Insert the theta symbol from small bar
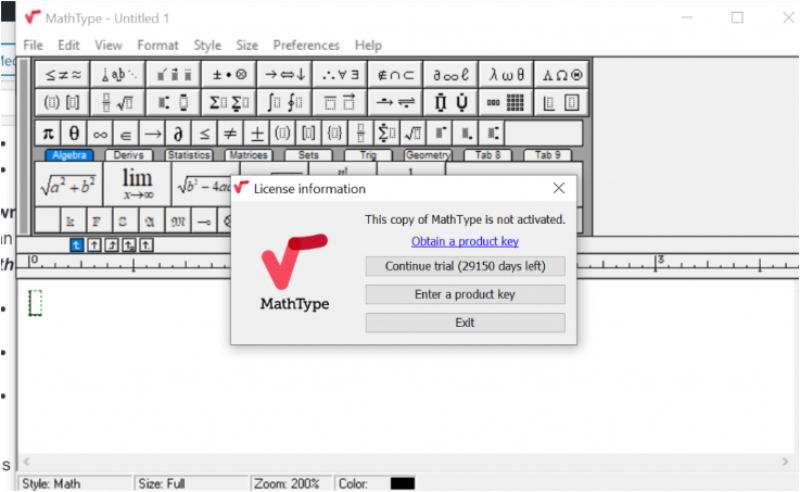The image size is (800, 492). [74, 134]
